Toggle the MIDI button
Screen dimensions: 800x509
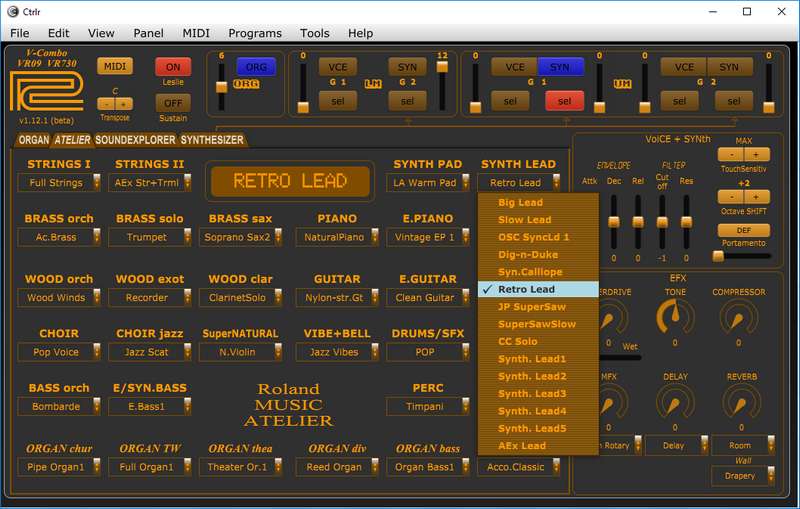pos(115,66)
